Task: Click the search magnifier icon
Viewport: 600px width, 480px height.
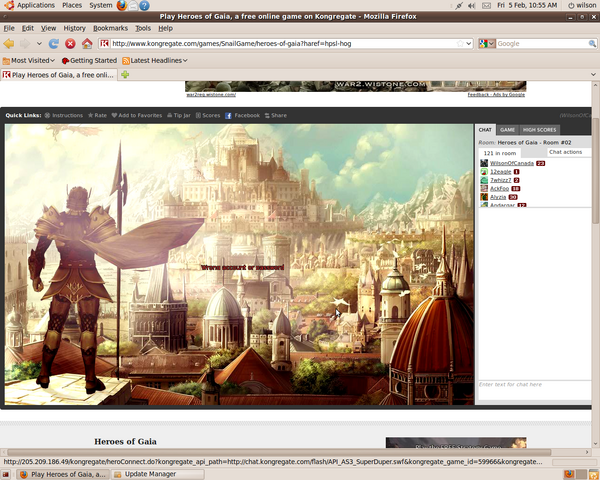Action: [592, 44]
